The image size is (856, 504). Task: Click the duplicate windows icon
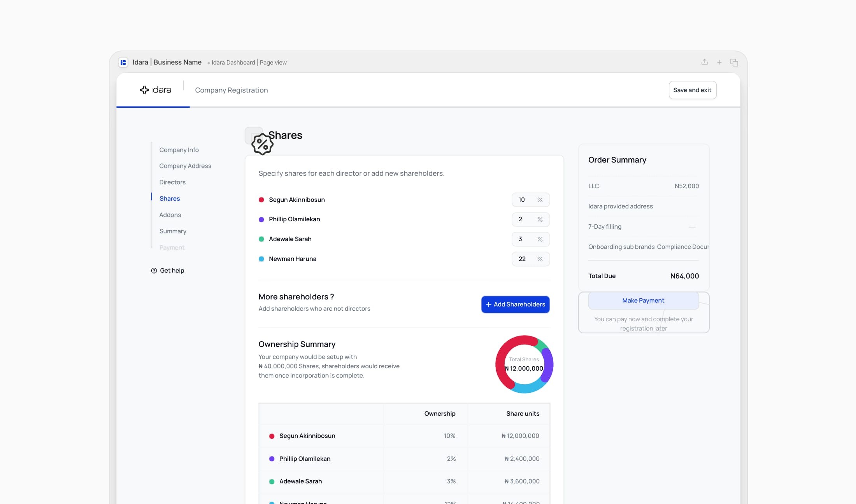(734, 62)
